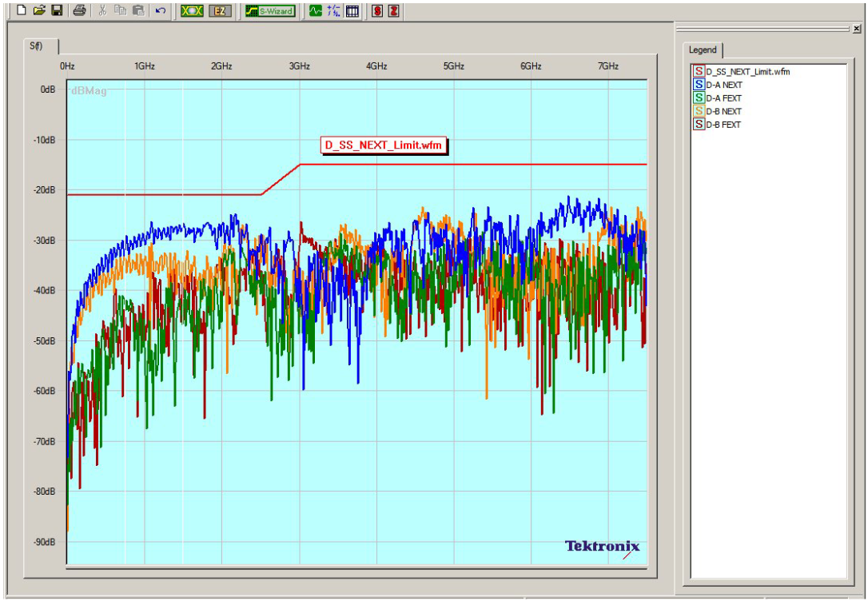Open the eye diagram tool icon
Image resolution: width=868 pixels, height=601 pixels.
[192, 10]
